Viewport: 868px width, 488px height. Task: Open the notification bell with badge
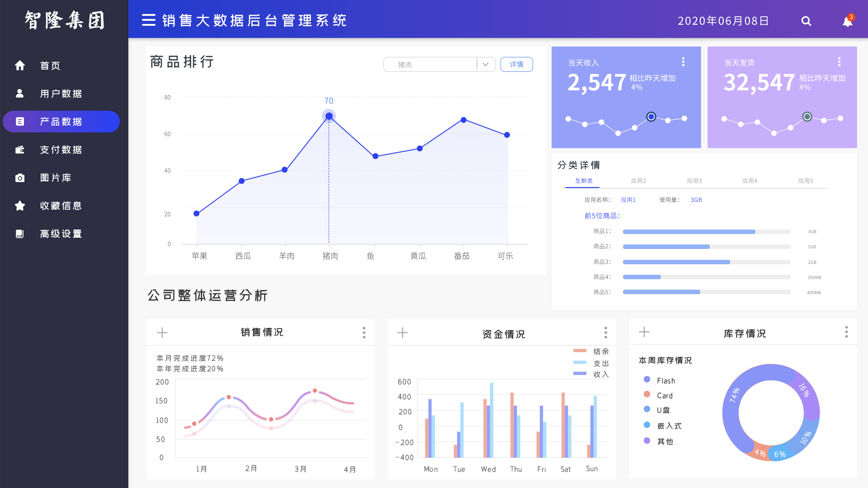[x=847, y=22]
